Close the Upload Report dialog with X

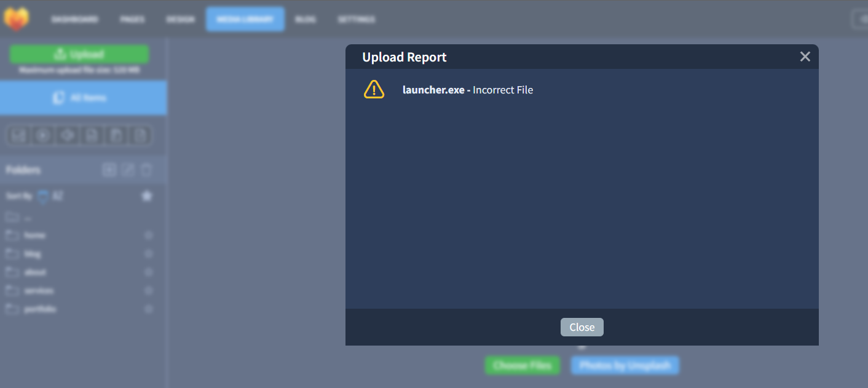[x=805, y=57]
